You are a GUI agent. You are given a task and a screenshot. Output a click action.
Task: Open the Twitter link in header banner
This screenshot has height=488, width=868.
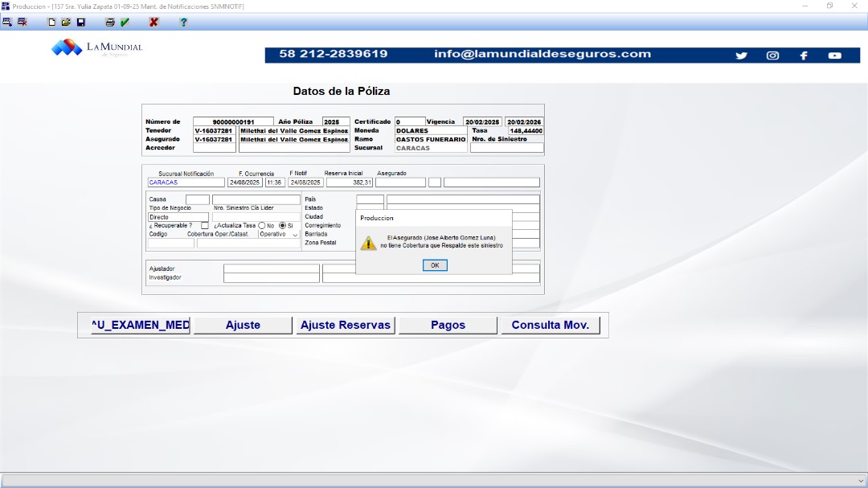tap(741, 55)
